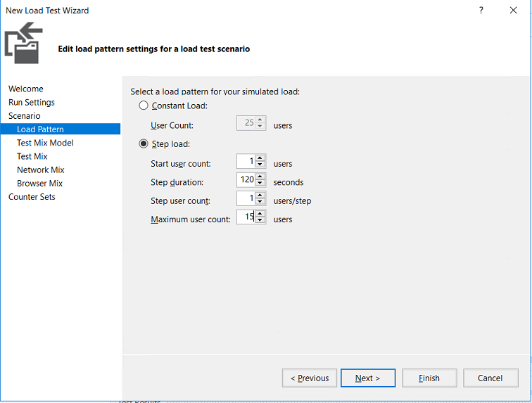Image resolution: width=532 pixels, height=403 pixels.
Task: Switch to the Network Mix page
Action: 41,169
